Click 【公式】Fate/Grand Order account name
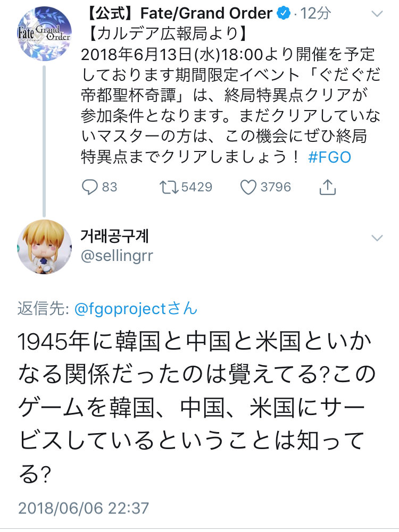This screenshot has height=532, width=399. pos(179,13)
